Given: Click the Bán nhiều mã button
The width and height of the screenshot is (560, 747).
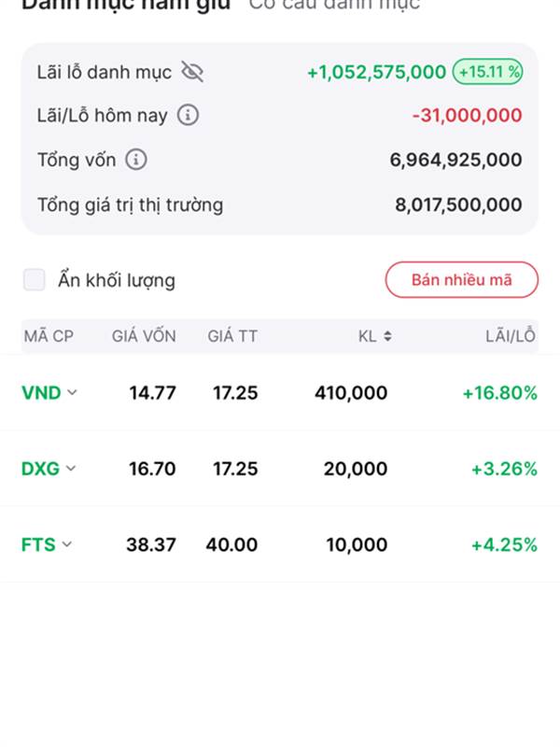Looking at the screenshot, I should (461, 279).
